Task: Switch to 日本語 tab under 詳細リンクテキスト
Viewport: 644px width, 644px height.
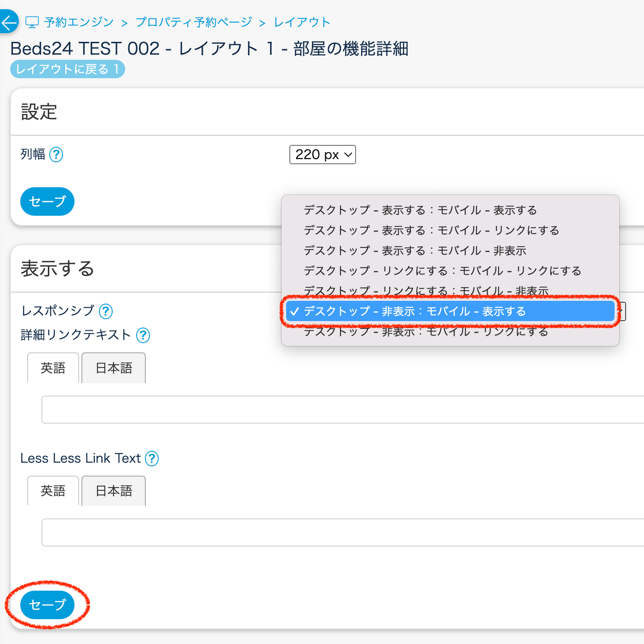Action: coord(114,368)
